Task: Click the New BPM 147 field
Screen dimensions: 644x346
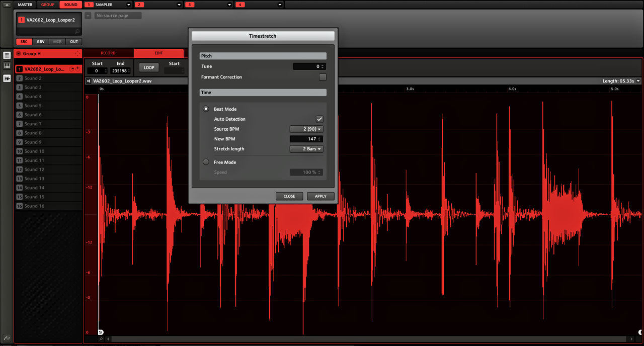Action: 306,139
